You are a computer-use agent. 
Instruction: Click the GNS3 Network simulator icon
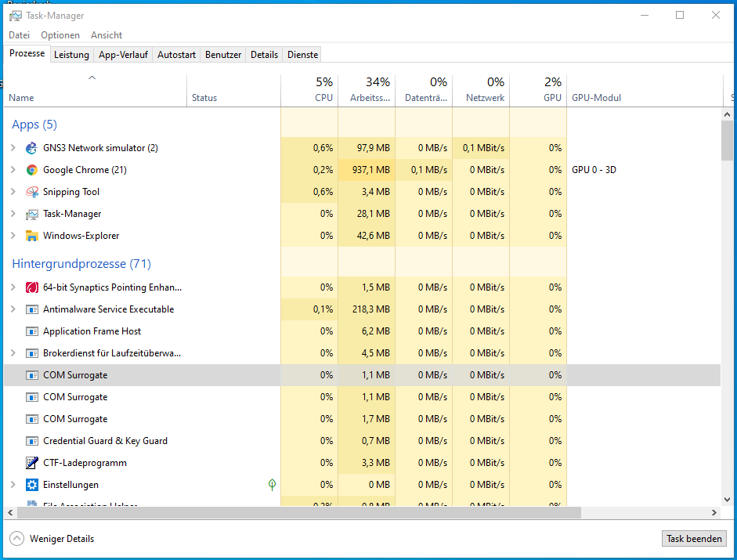pyautogui.click(x=31, y=148)
